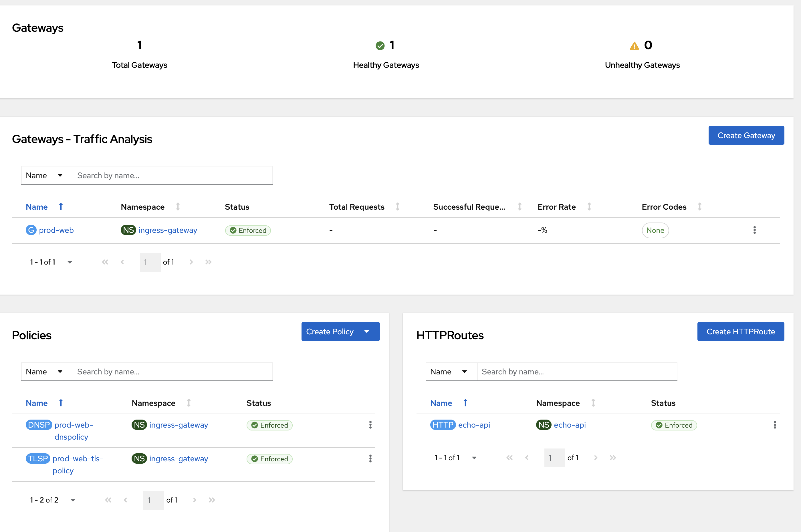The height and width of the screenshot is (532, 801).
Task: Click Enforced status of prod-web-tls-policy
Action: coord(269,459)
